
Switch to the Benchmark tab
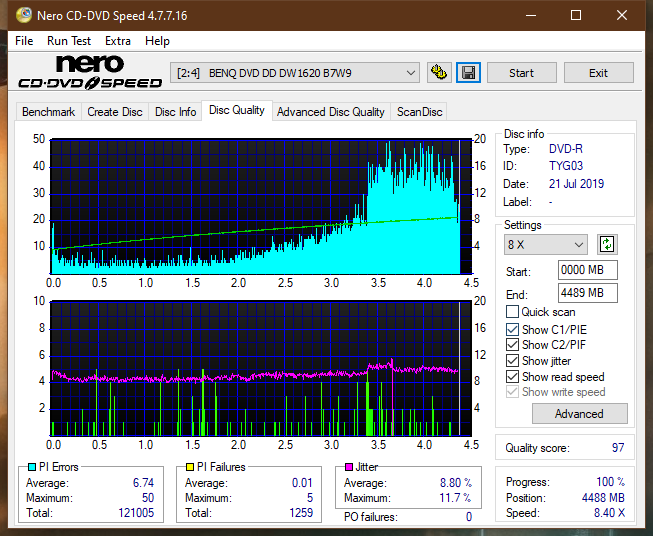coord(49,112)
